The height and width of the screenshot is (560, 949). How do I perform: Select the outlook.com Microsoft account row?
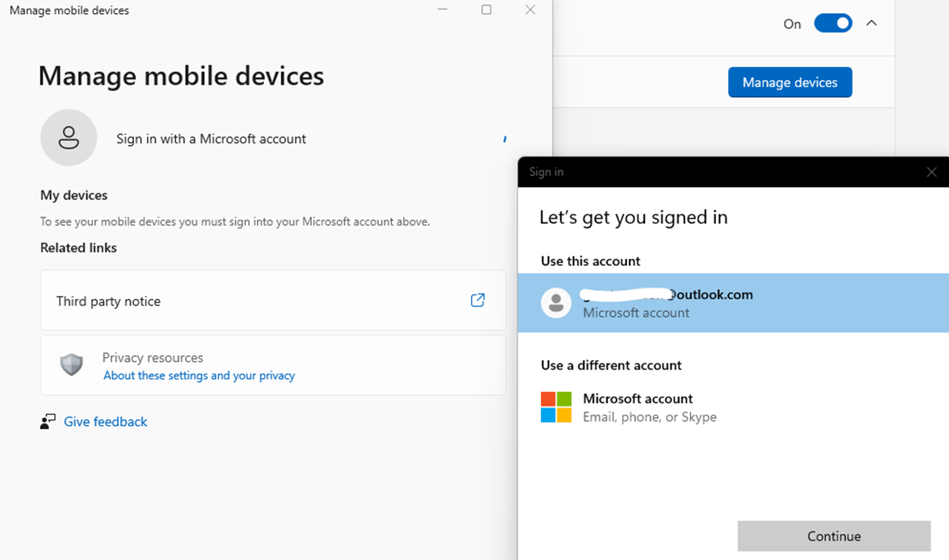click(733, 303)
